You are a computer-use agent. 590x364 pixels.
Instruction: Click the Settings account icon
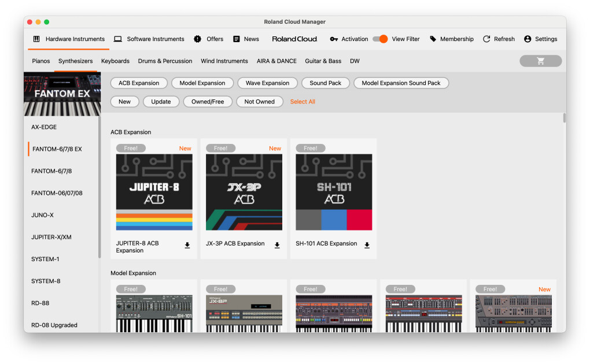pos(528,39)
